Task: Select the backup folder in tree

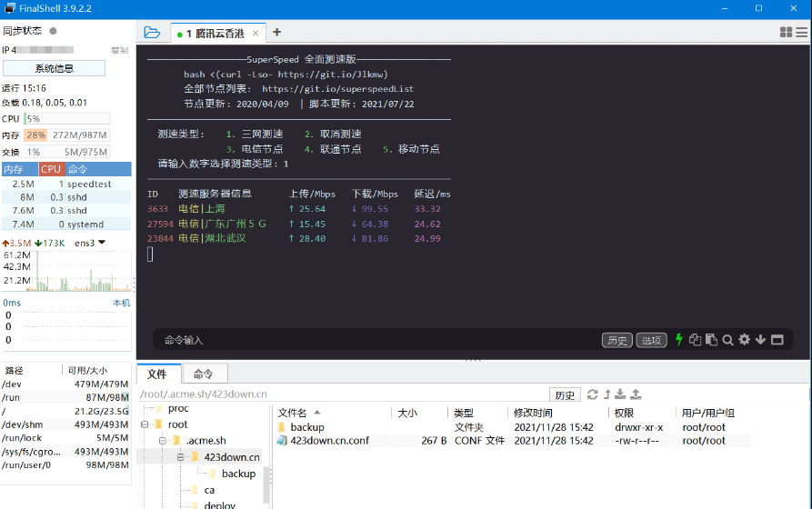Action: (238, 474)
